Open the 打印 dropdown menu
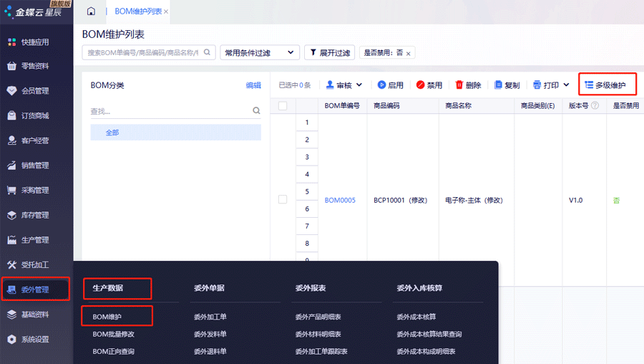Viewport: 644px width, 364px height. pyautogui.click(x=551, y=85)
